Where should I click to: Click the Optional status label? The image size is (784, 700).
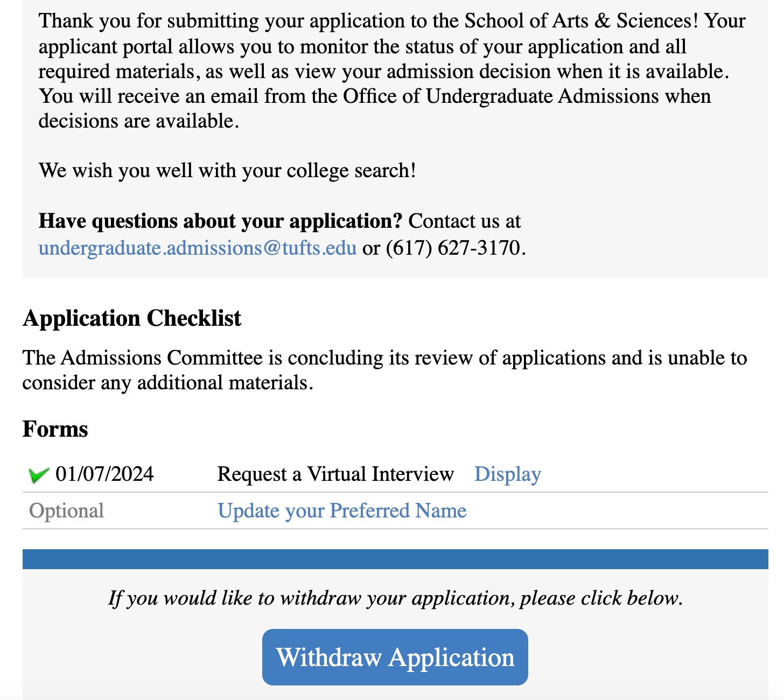(x=66, y=511)
